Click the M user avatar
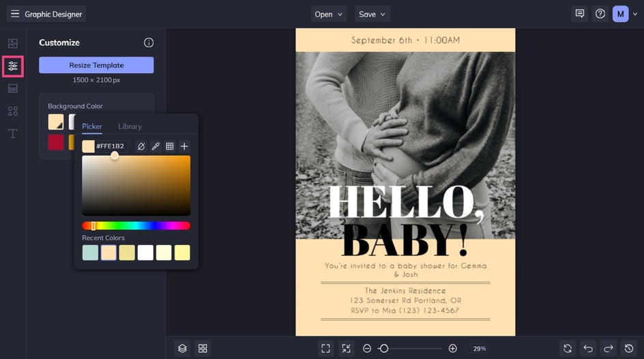644x359 pixels. [621, 14]
